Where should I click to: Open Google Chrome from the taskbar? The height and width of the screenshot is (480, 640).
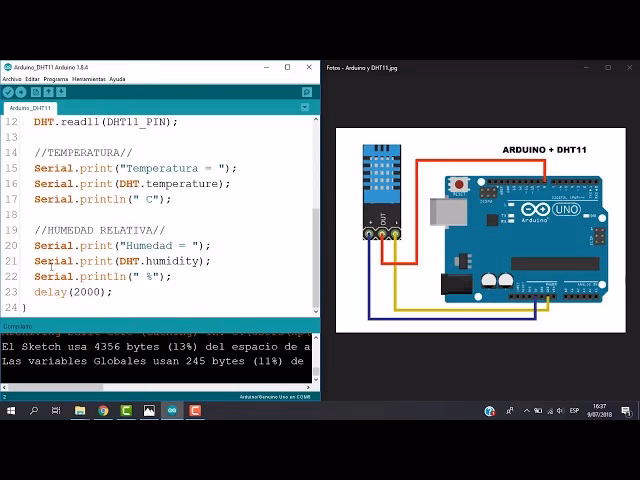click(x=103, y=411)
